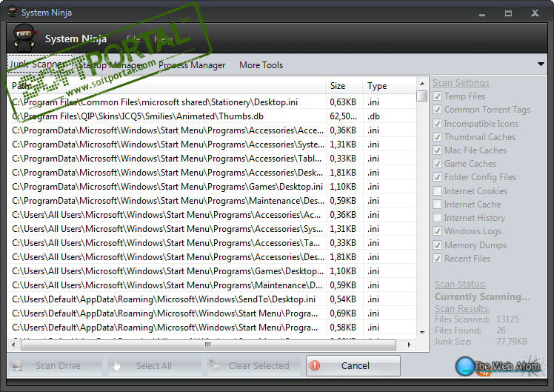Select the SendTo\Desktop.ini row

pos(211,299)
